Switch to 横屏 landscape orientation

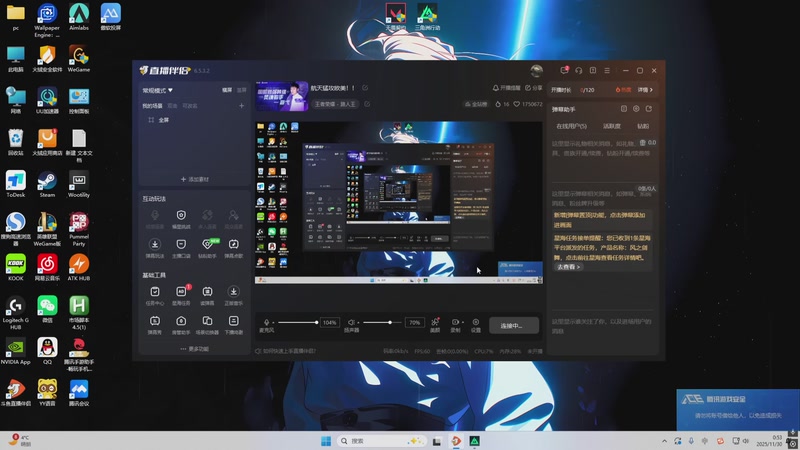click(x=227, y=90)
